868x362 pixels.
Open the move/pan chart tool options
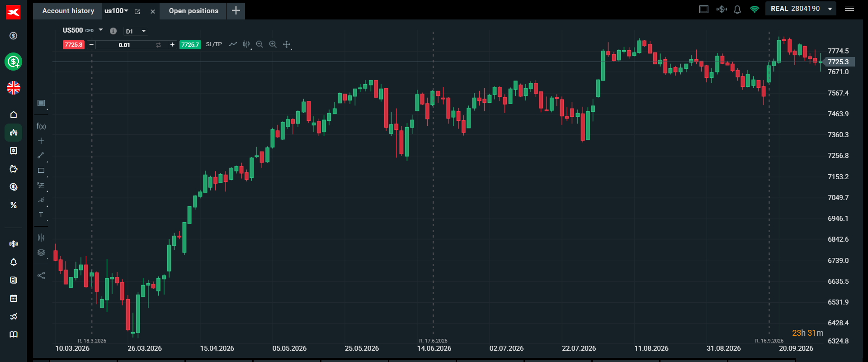(x=287, y=44)
